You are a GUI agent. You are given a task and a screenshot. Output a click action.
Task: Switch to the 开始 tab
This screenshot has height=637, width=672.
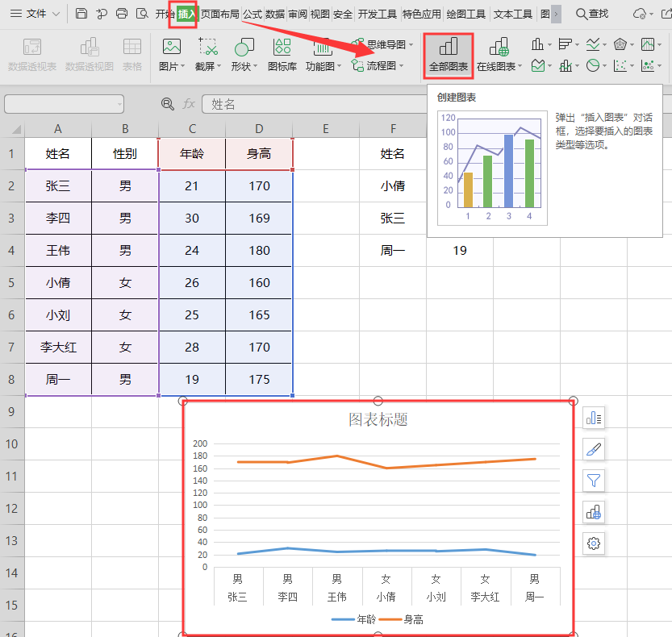pyautogui.click(x=164, y=15)
